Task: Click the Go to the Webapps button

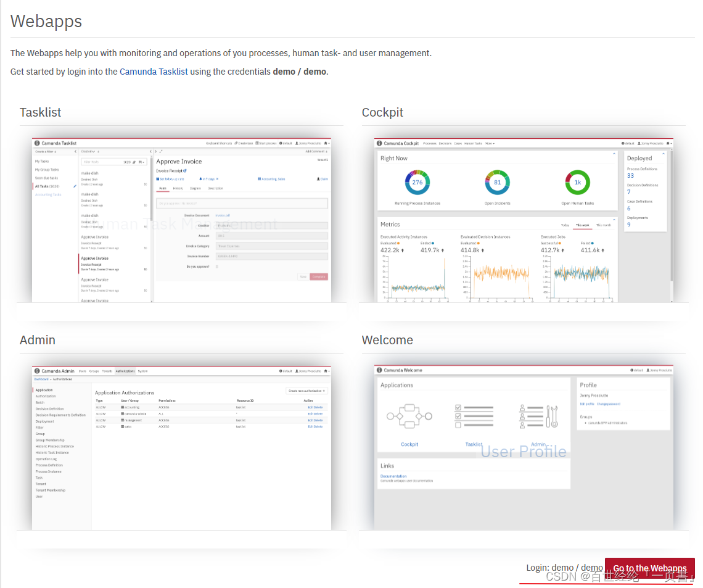Action: pyautogui.click(x=649, y=568)
